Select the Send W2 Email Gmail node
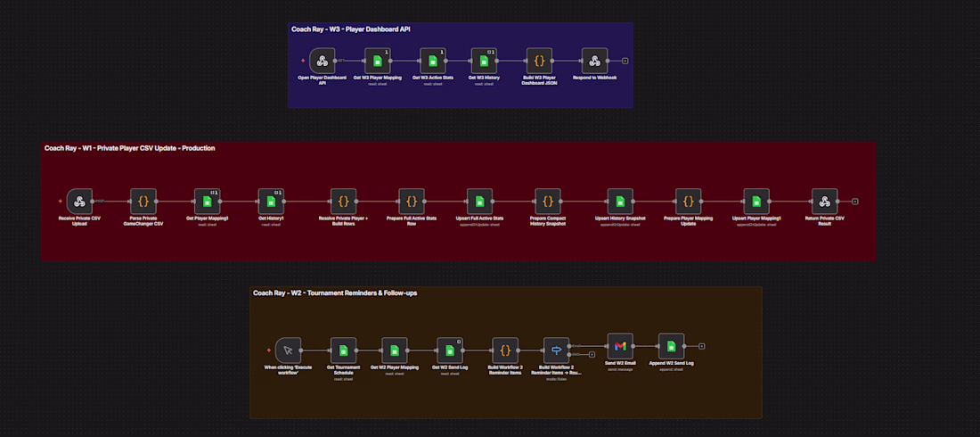 (620, 346)
